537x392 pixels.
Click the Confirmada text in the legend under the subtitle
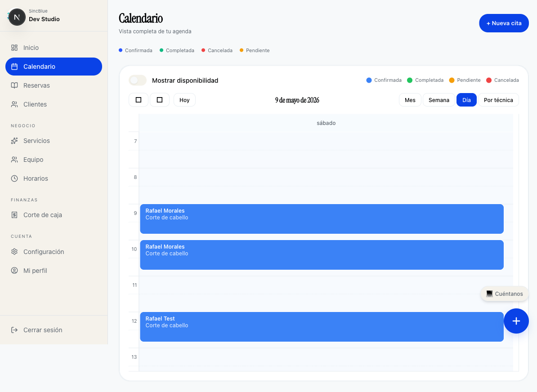click(139, 50)
